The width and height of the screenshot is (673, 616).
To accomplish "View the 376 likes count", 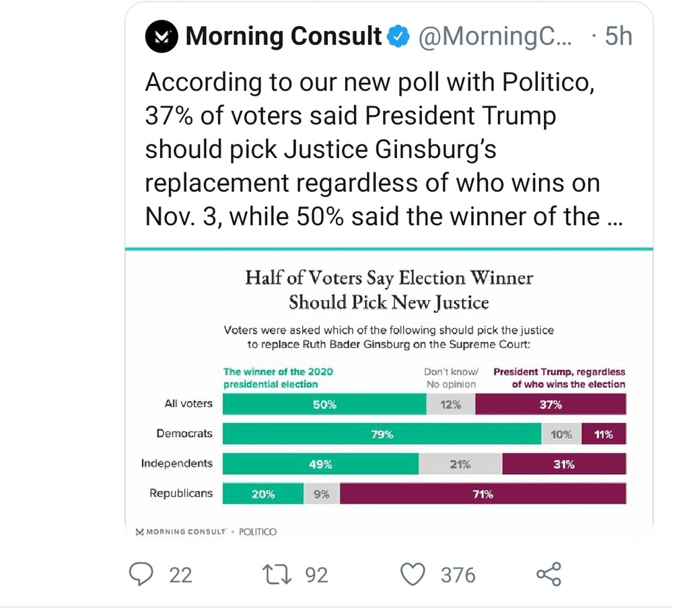I will [458, 575].
